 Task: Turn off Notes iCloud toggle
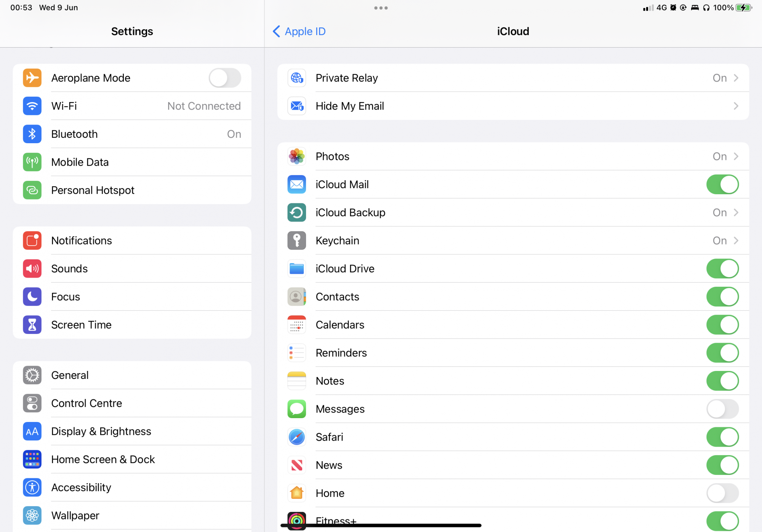click(722, 381)
